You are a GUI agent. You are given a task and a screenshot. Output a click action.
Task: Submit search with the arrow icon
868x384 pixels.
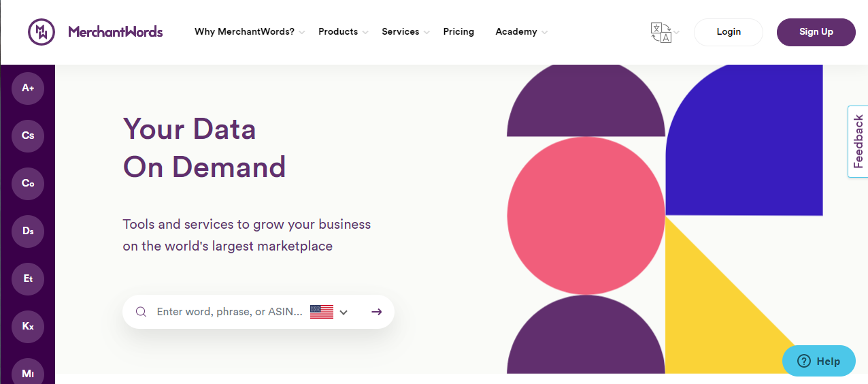click(x=377, y=312)
